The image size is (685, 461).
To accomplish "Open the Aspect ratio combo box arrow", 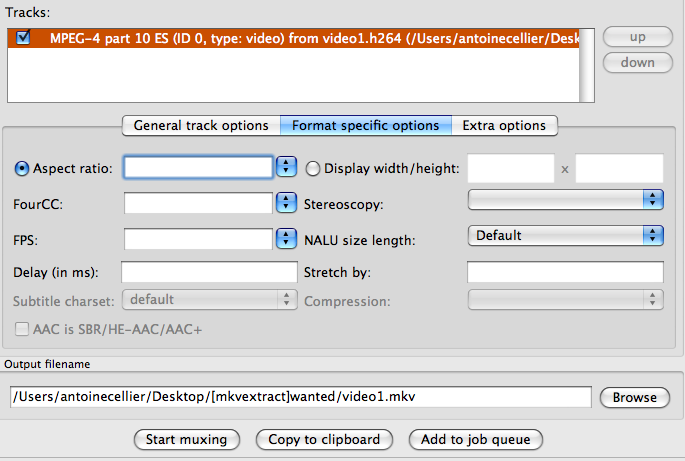I will tap(286, 167).
